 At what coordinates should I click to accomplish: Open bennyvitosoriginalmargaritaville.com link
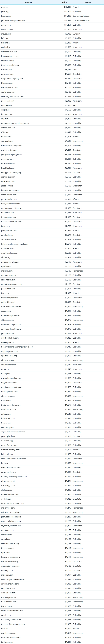pyautogui.click(x=17, y=347)
